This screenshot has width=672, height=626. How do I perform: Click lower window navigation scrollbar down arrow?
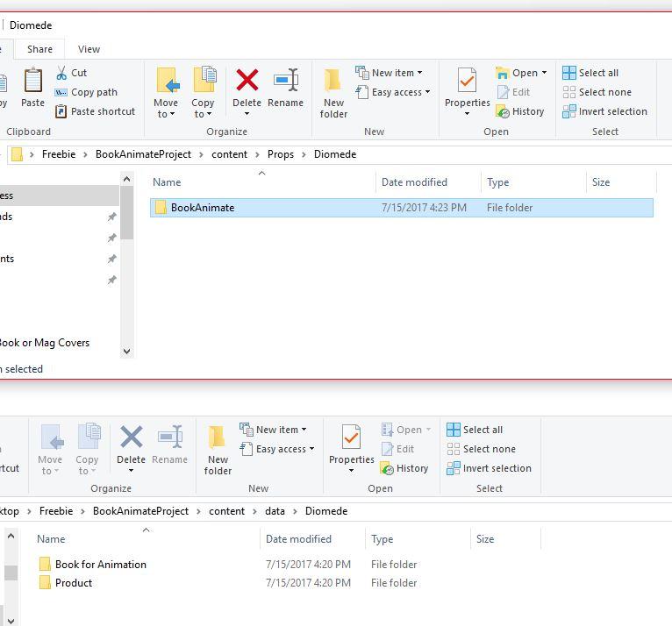(x=11, y=621)
